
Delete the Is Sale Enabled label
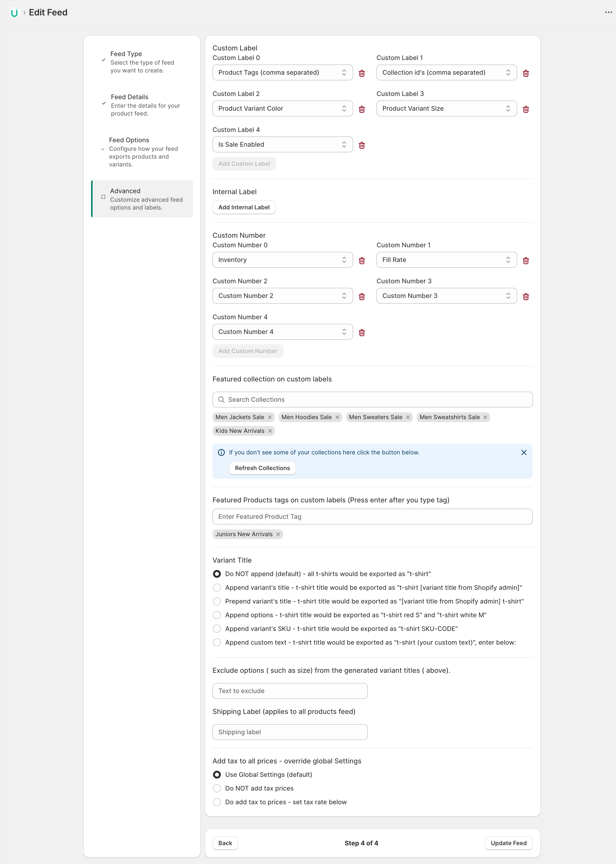(x=362, y=145)
